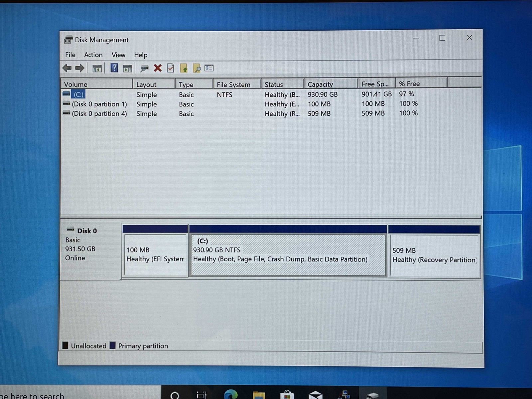Click the Back arrow in toolbar
Image resolution: width=532 pixels, height=399 pixels.
click(67, 68)
